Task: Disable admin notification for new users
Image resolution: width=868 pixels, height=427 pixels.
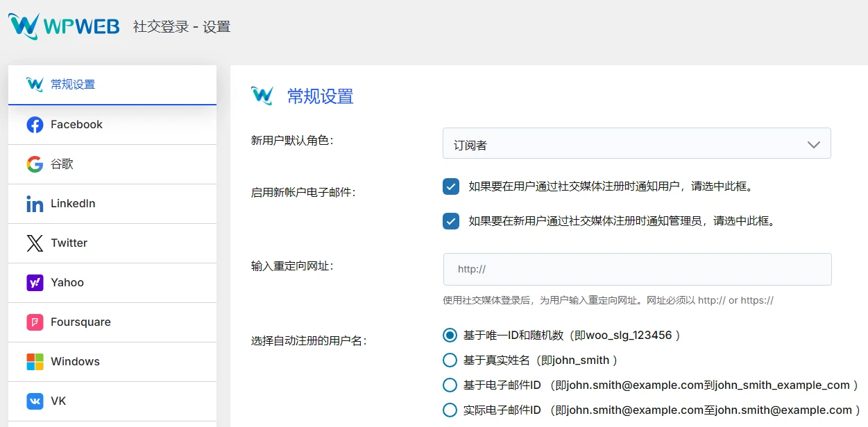Action: [451, 220]
